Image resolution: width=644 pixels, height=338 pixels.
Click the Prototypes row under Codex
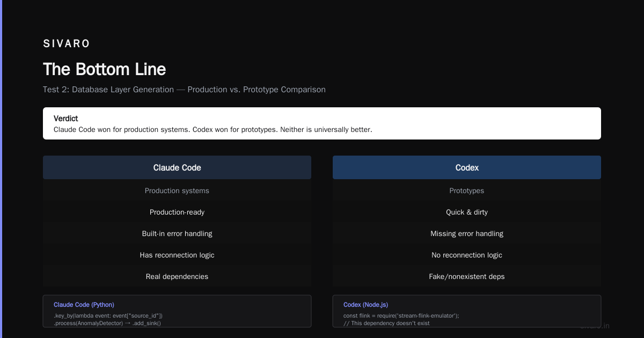pyautogui.click(x=467, y=190)
